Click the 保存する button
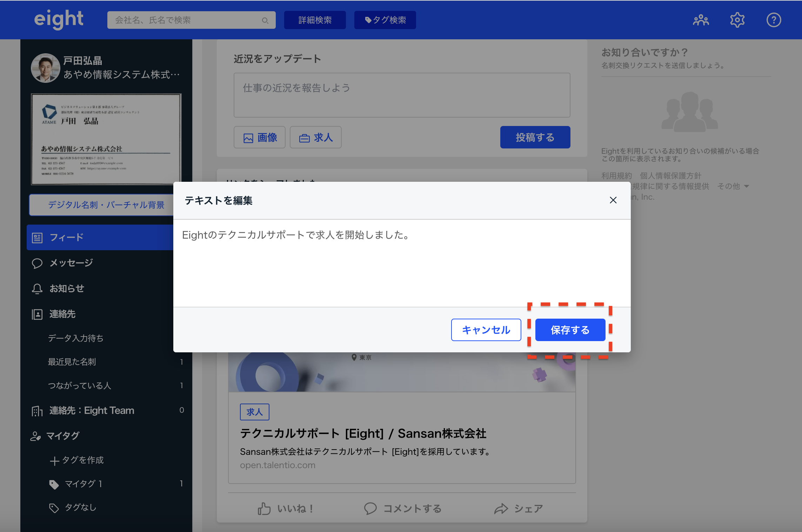Viewport: 802px width, 532px height. coord(570,330)
